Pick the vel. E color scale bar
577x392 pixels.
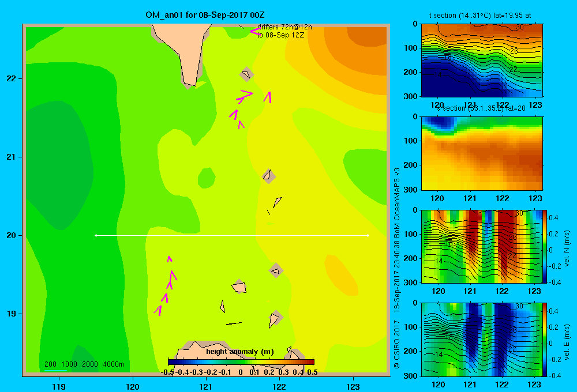pos(545,340)
